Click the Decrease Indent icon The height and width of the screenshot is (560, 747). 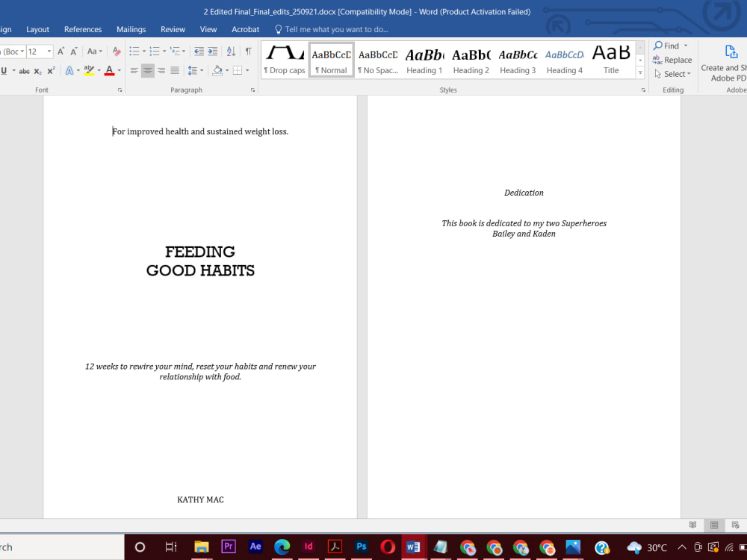click(x=199, y=52)
